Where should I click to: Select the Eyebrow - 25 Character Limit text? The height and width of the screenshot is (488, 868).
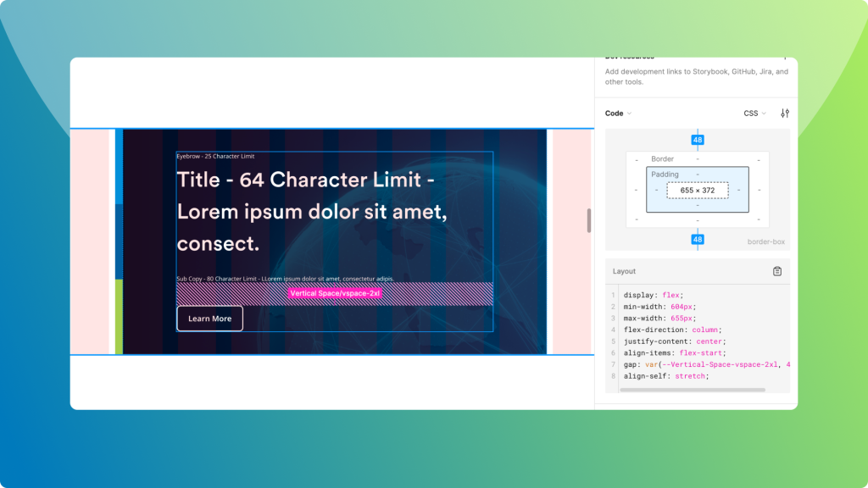215,156
